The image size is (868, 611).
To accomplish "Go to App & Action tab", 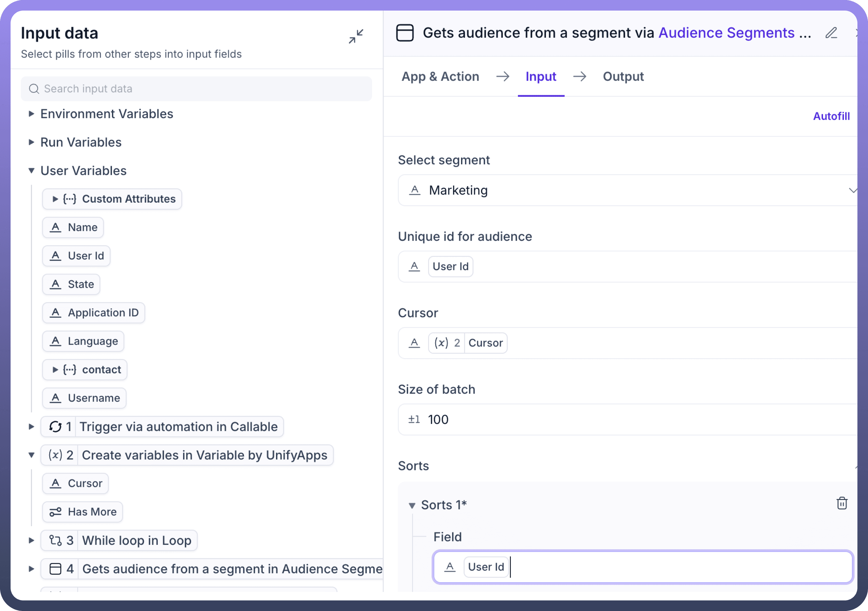I will click(x=440, y=77).
